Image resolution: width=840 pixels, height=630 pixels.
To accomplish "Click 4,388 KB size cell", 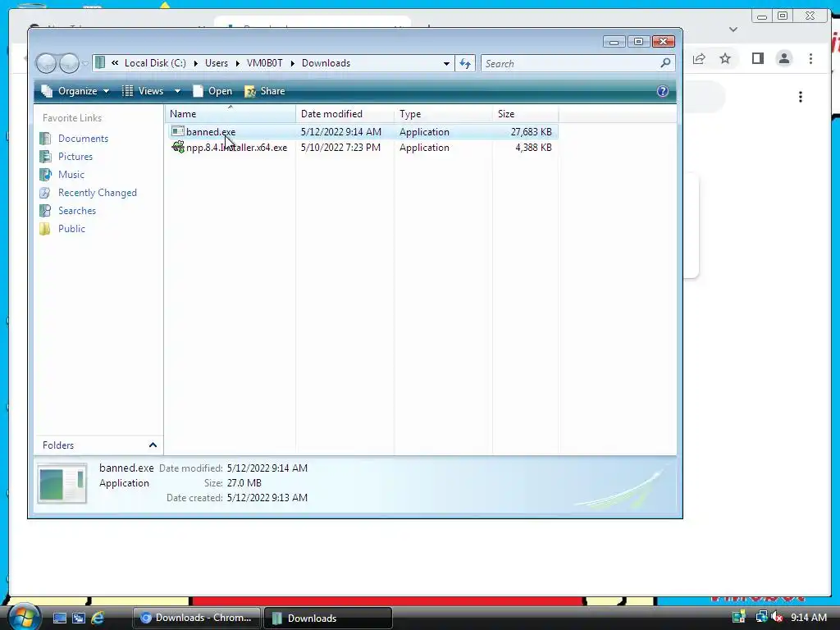I will (x=533, y=148).
